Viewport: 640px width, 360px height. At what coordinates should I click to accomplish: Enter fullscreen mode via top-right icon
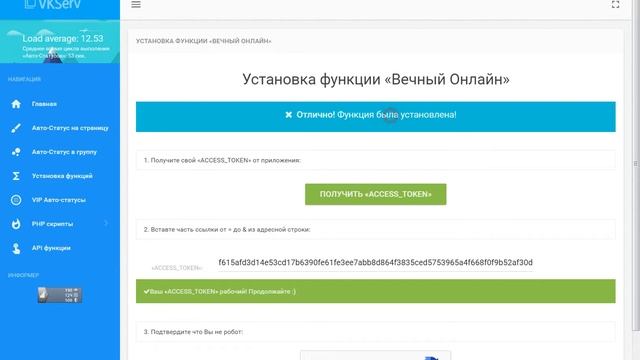click(616, 4)
